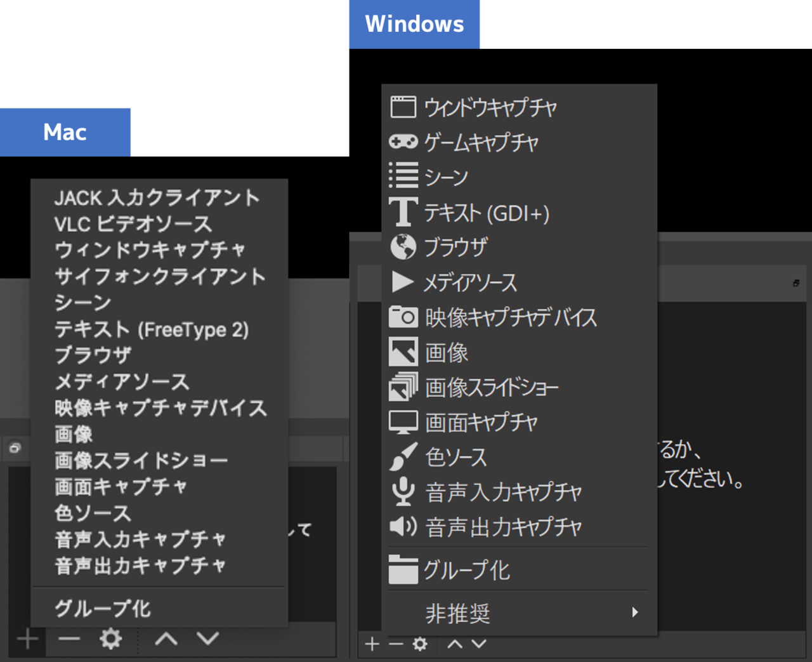Click the Mac dock panel float icon

(x=15, y=448)
